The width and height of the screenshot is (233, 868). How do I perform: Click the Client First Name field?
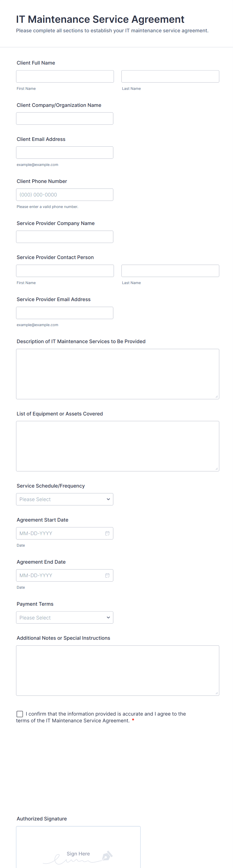click(x=65, y=77)
